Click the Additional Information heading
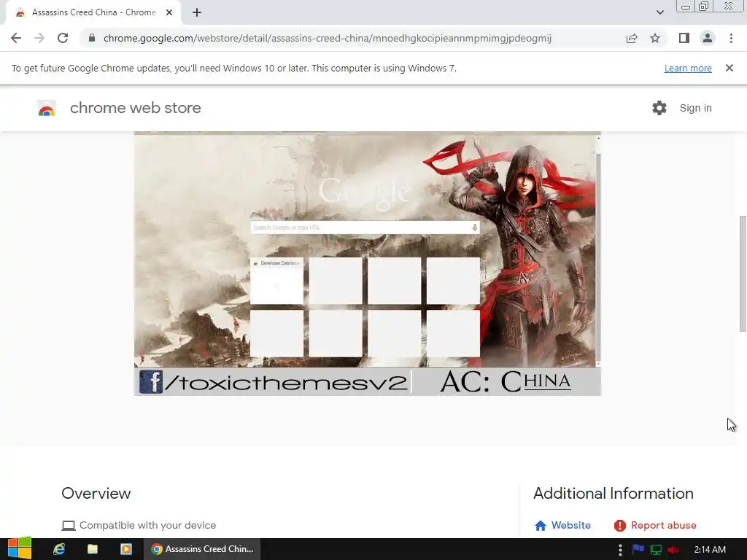The height and width of the screenshot is (560, 747). [613, 494]
